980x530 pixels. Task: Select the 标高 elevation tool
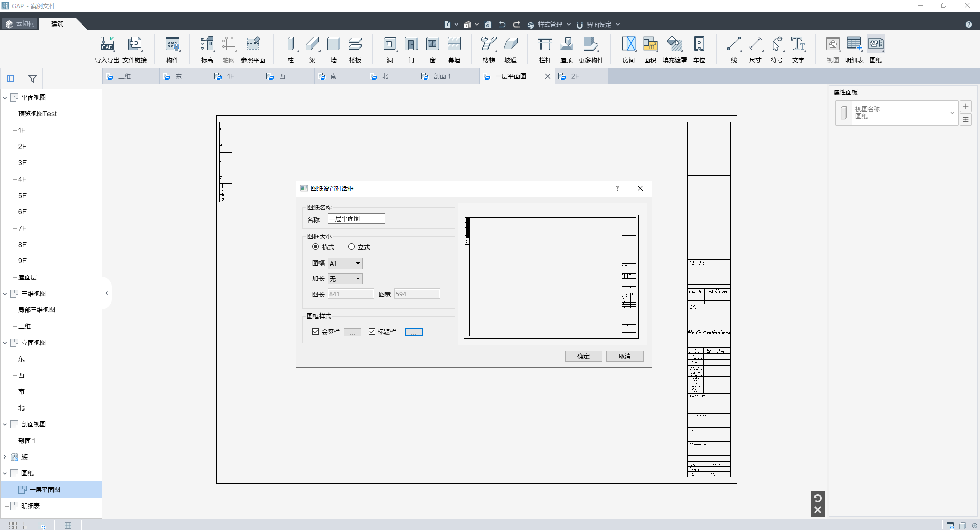click(207, 50)
